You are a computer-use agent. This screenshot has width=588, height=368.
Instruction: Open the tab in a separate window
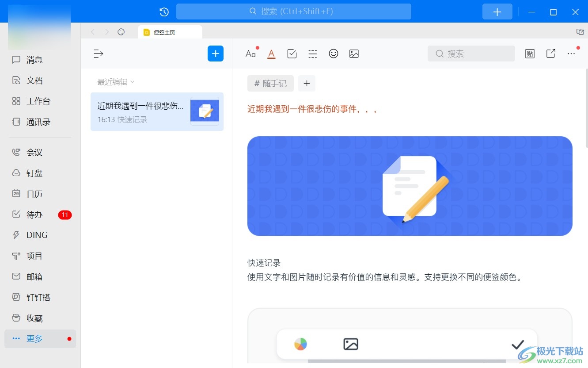pos(580,32)
